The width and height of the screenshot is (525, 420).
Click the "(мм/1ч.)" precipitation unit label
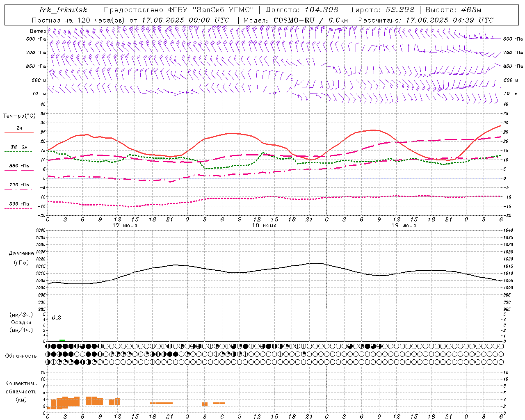(21, 330)
